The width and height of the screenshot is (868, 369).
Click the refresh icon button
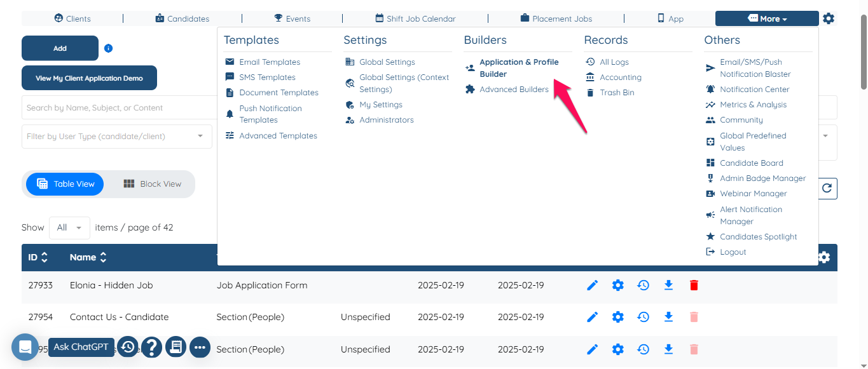point(827,188)
